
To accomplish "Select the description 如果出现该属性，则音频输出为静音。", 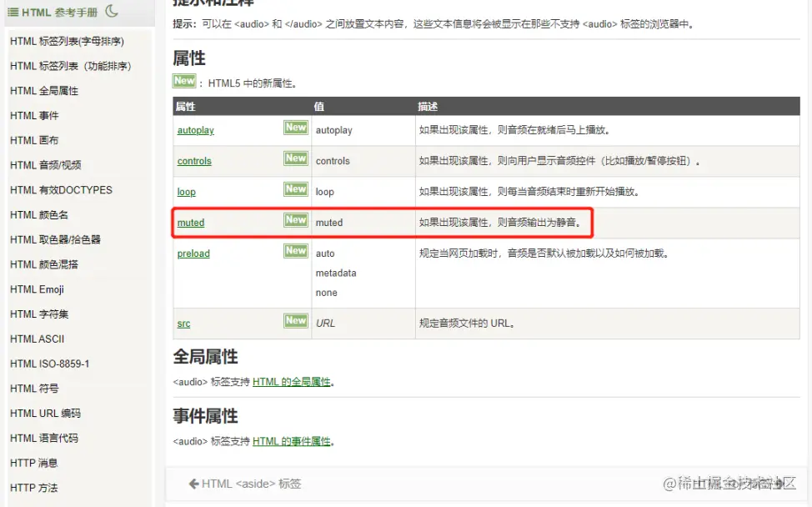I will tap(501, 223).
